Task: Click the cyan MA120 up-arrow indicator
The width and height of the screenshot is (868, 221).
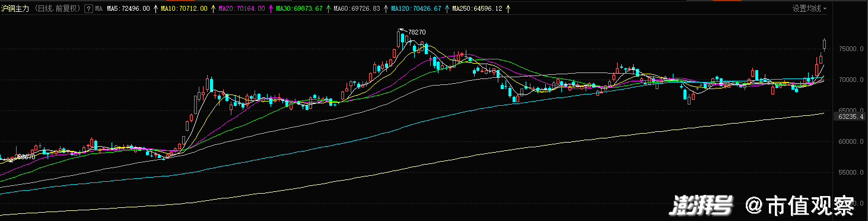Action: (447, 9)
